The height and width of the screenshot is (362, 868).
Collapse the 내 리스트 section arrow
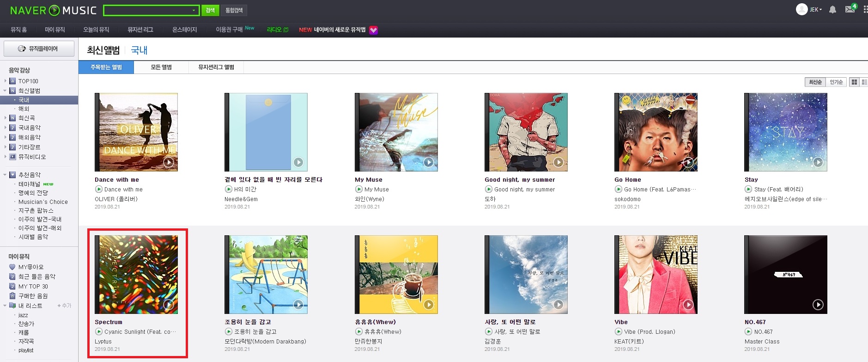[x=5, y=306]
